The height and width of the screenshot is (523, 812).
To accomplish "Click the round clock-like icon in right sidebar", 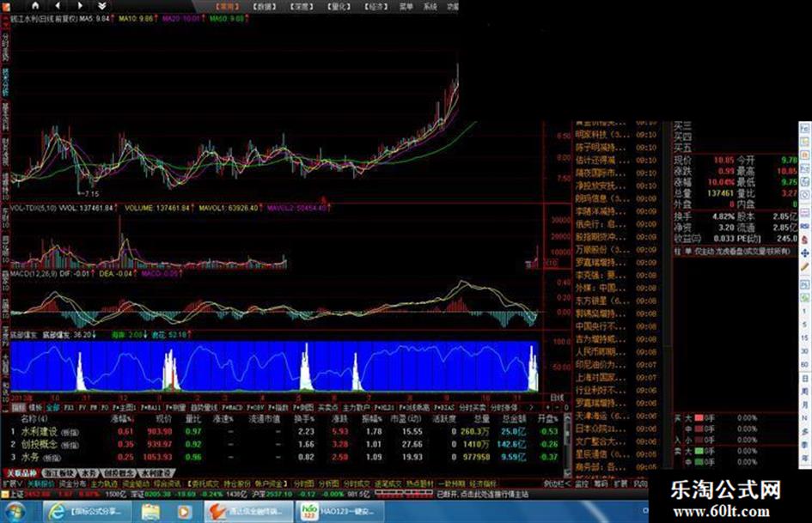I will pyautogui.click(x=805, y=195).
